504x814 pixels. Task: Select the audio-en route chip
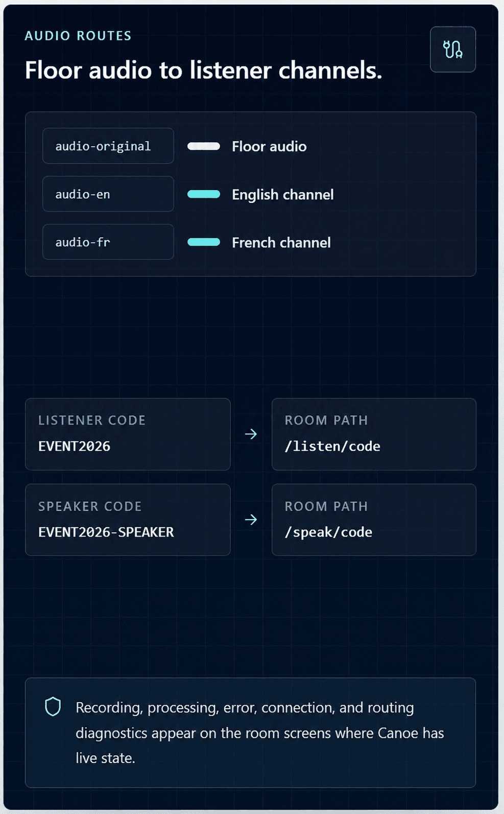pos(108,194)
